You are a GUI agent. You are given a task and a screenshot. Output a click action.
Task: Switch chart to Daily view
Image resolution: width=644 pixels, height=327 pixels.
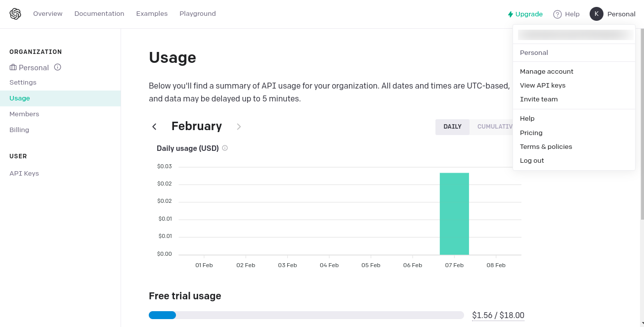pyautogui.click(x=452, y=127)
